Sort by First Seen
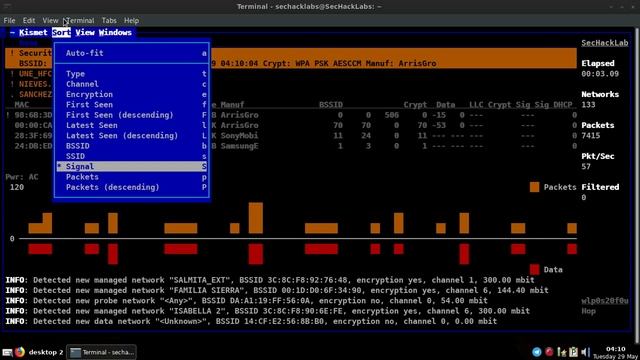Image resolution: width=640 pixels, height=360 pixels. click(132, 104)
